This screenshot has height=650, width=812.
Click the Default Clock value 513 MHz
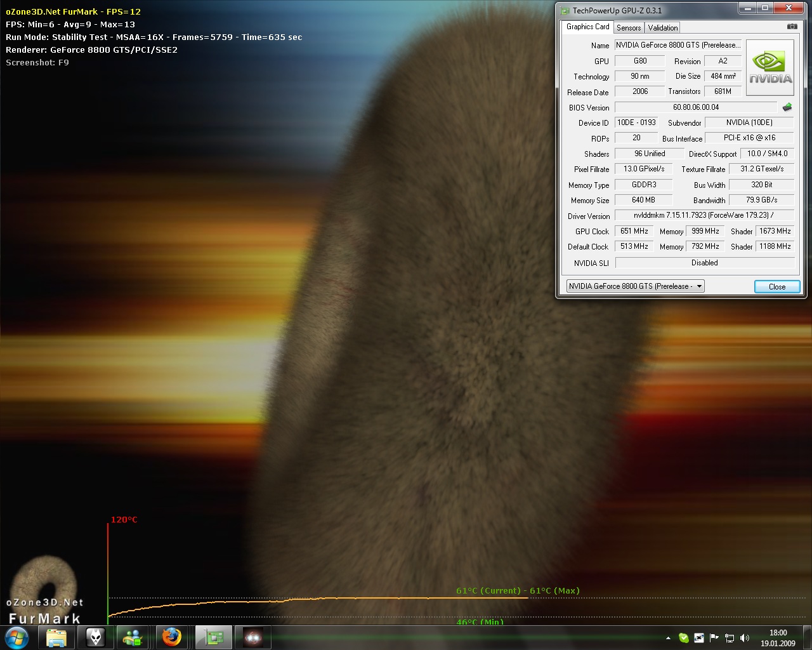pos(634,246)
